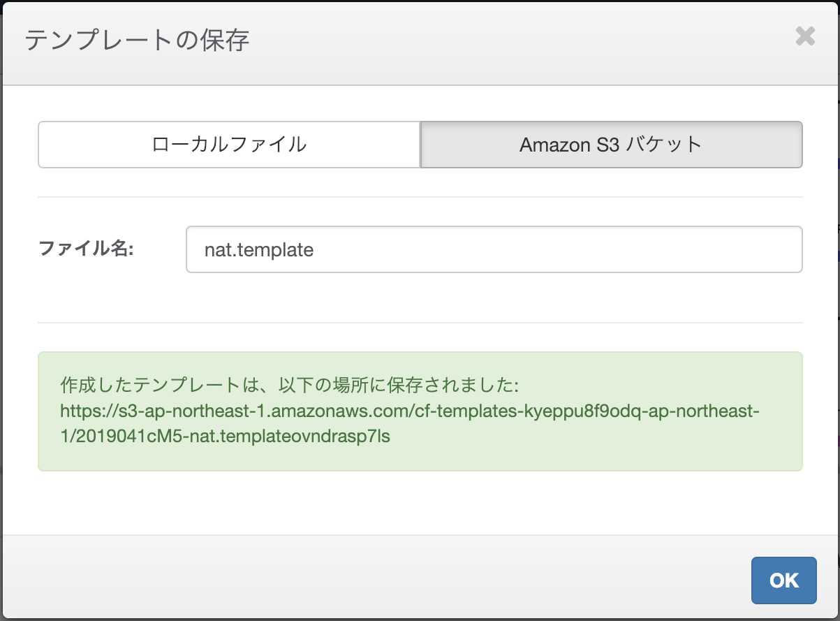840x621 pixels.
Task: Switch to the ローカルファイル tab
Action: pyautogui.click(x=229, y=145)
